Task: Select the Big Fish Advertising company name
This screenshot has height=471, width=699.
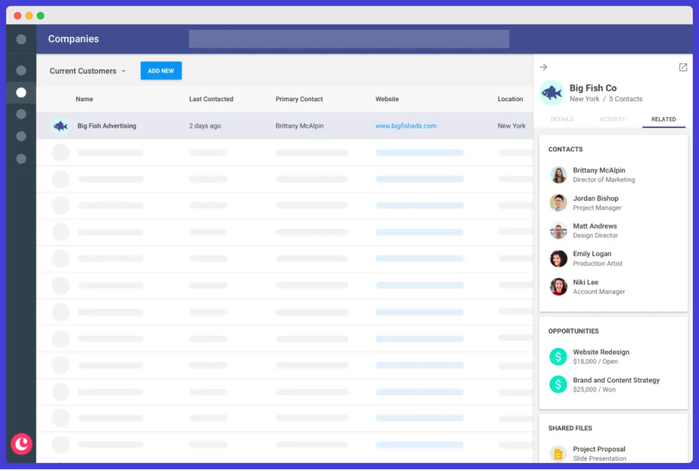Action: 107,126
